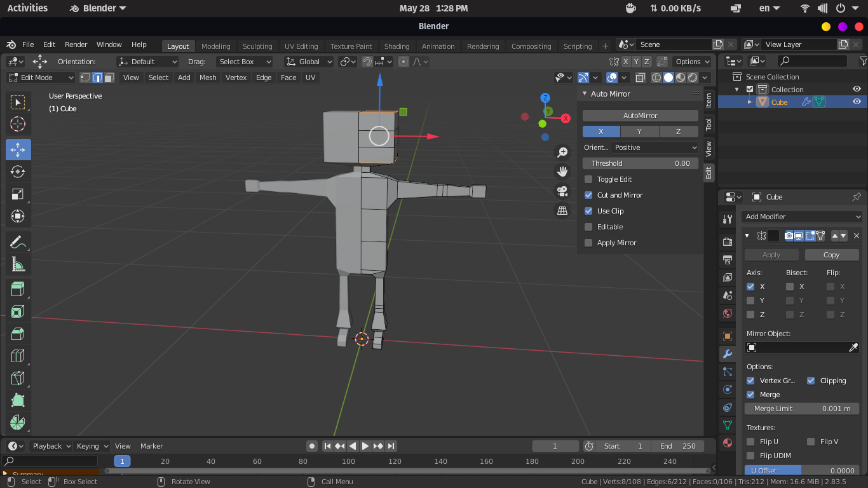This screenshot has width=868, height=488.
Task: Choose the Extrude Region tool
Action: (x=18, y=290)
